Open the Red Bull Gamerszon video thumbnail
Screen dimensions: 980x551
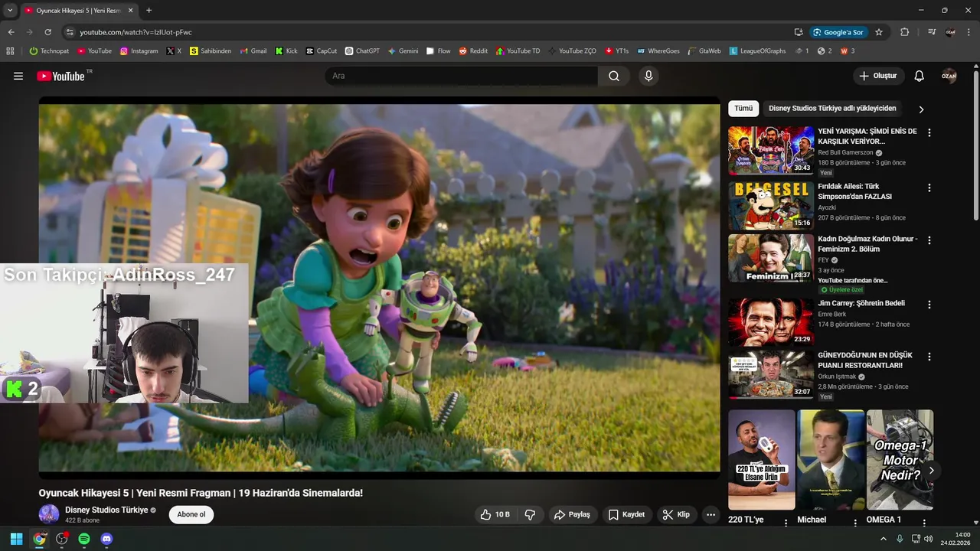click(771, 151)
